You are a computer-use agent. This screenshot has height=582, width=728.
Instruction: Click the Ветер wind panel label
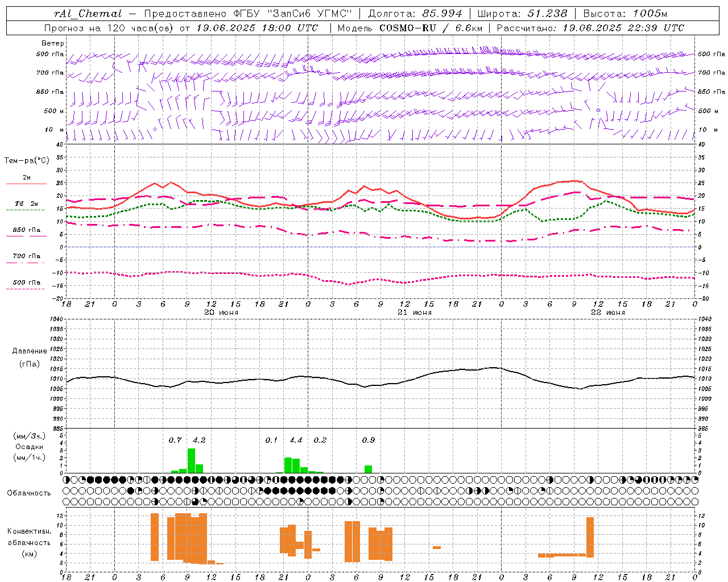click(53, 43)
